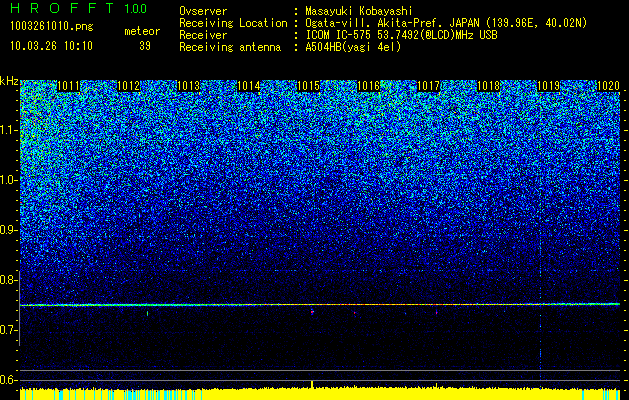Click the time marker 1014
Image resolution: width=629 pixels, height=400 pixels.
[249, 86]
